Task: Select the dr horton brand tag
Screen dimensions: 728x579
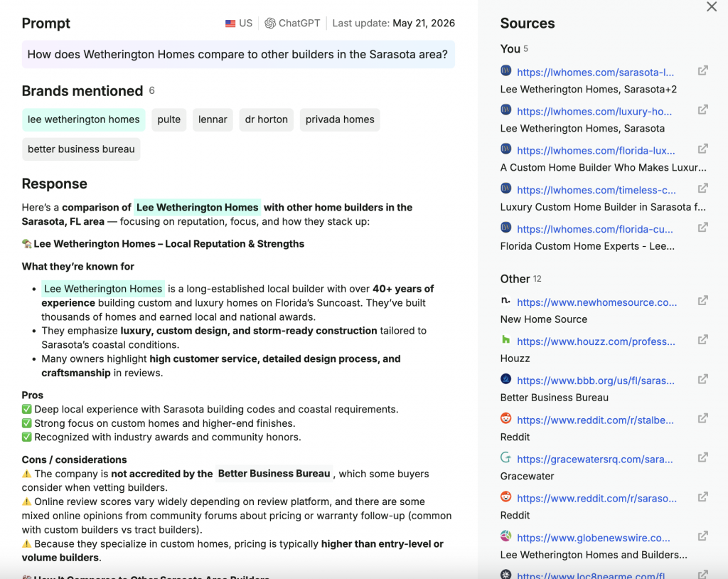Action: [x=267, y=119]
